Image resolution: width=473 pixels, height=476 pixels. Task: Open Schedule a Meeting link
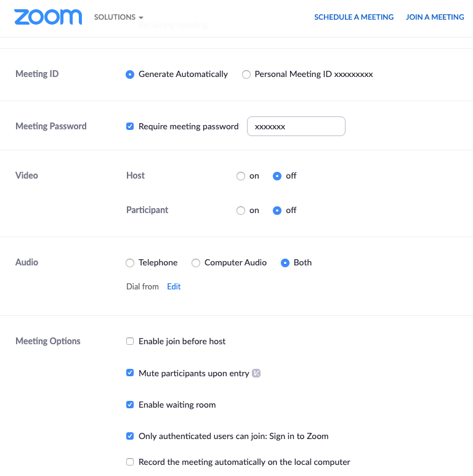[354, 17]
